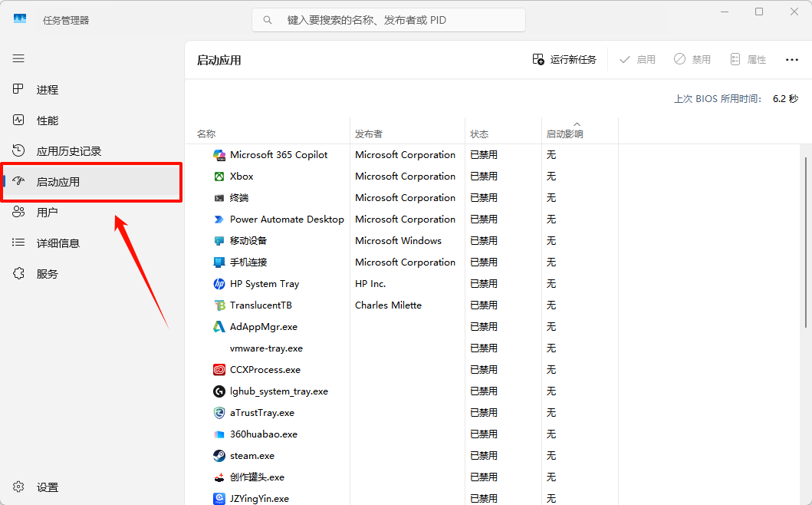Image resolution: width=812 pixels, height=505 pixels.
Task: Click the 移动设备 mobile devices icon
Action: pyautogui.click(x=219, y=241)
